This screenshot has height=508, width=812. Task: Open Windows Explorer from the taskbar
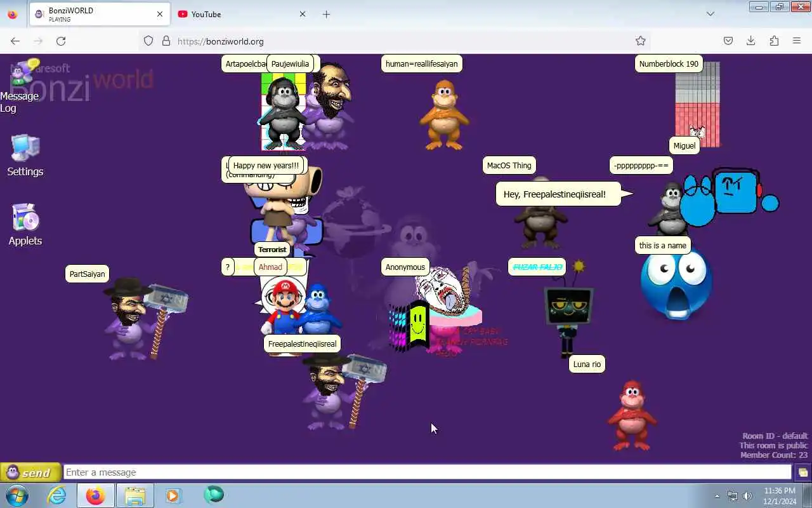coord(134,495)
